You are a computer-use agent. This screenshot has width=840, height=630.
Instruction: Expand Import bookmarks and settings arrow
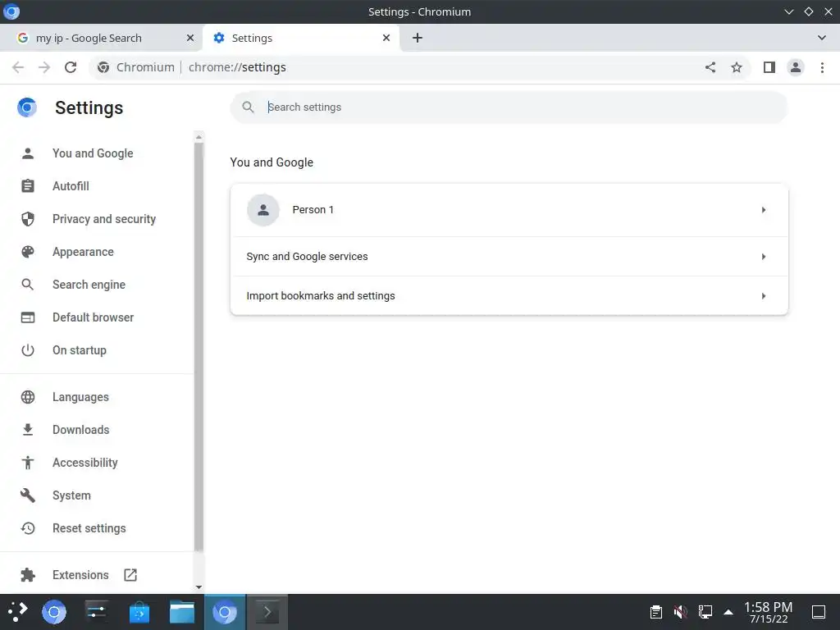tap(764, 295)
